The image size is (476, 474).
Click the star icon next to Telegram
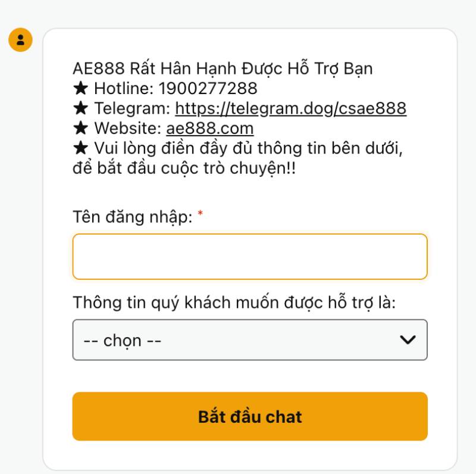(80, 110)
